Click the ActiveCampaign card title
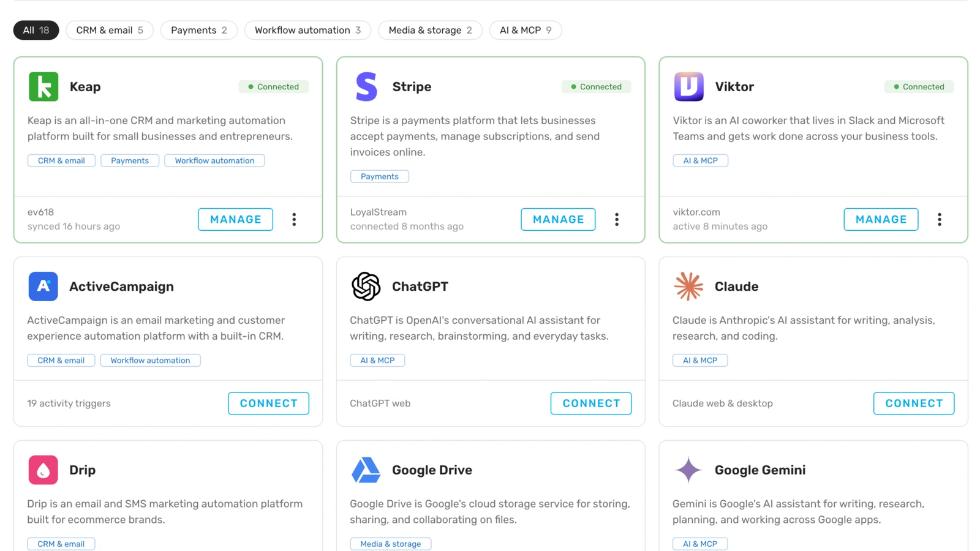Image resolution: width=980 pixels, height=551 pixels. coord(121,287)
